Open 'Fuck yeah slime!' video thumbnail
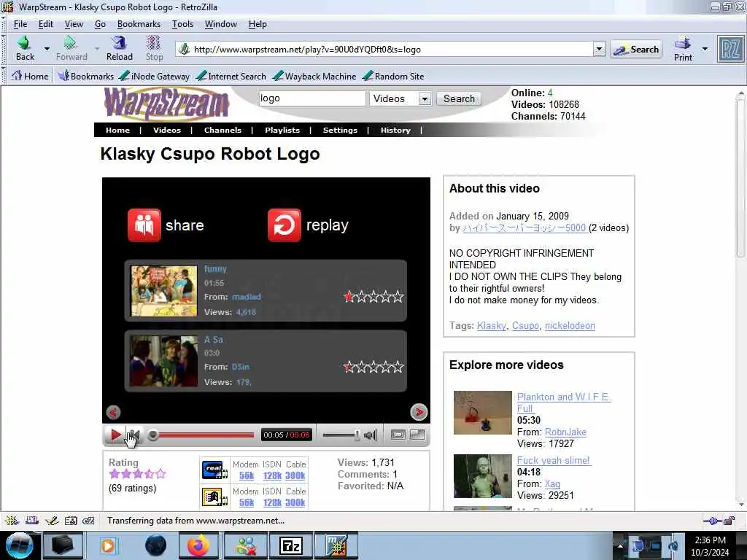747x560 pixels. [x=483, y=475]
